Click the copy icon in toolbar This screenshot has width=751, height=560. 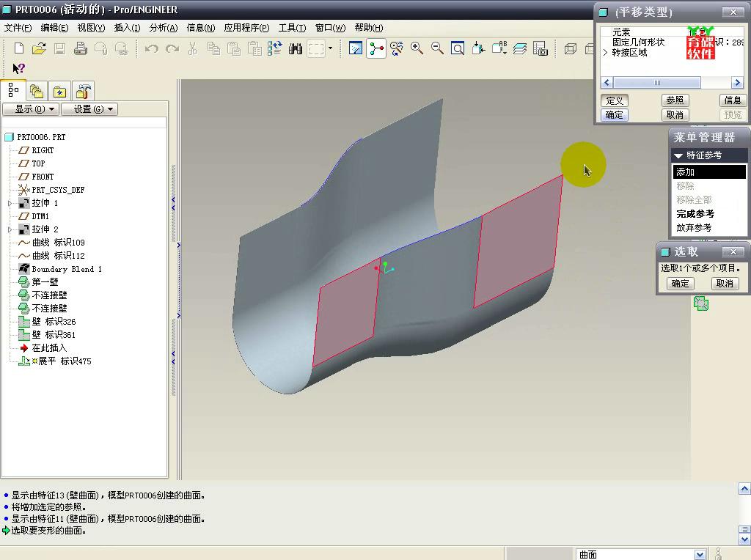pyautogui.click(x=213, y=48)
